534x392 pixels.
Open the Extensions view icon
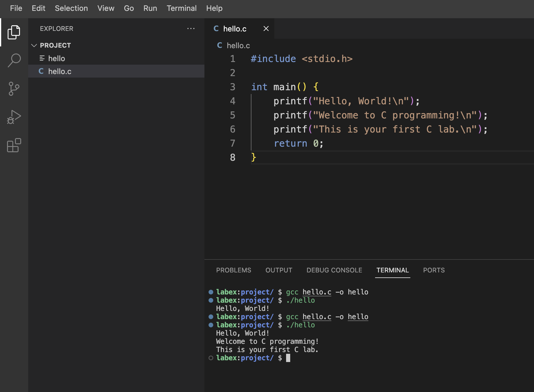[14, 145]
